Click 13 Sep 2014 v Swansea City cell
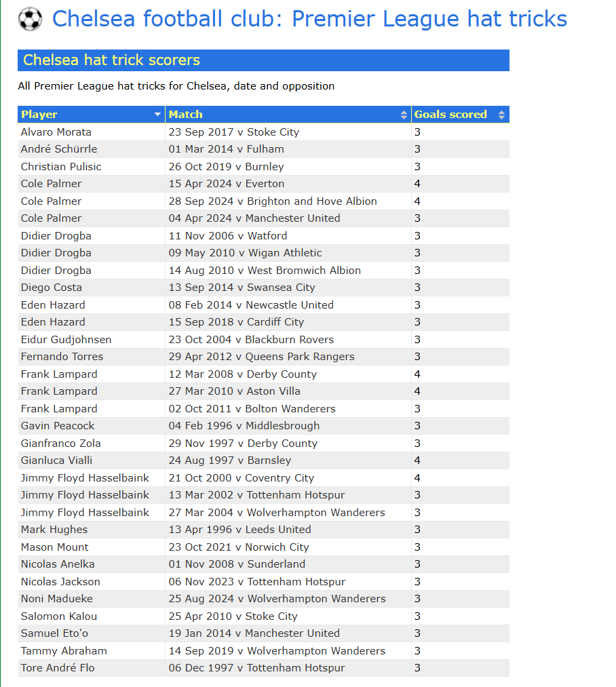Viewport: 616px width, 687px height. [x=288, y=288]
